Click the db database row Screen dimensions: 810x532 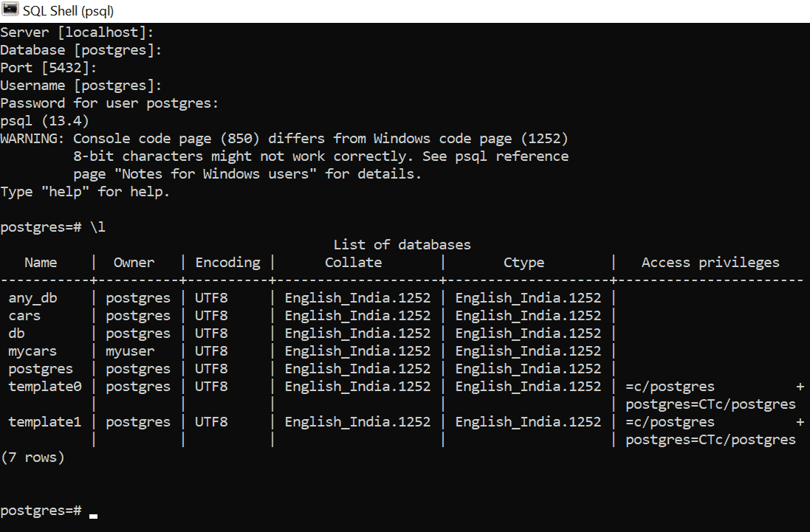pos(16,333)
